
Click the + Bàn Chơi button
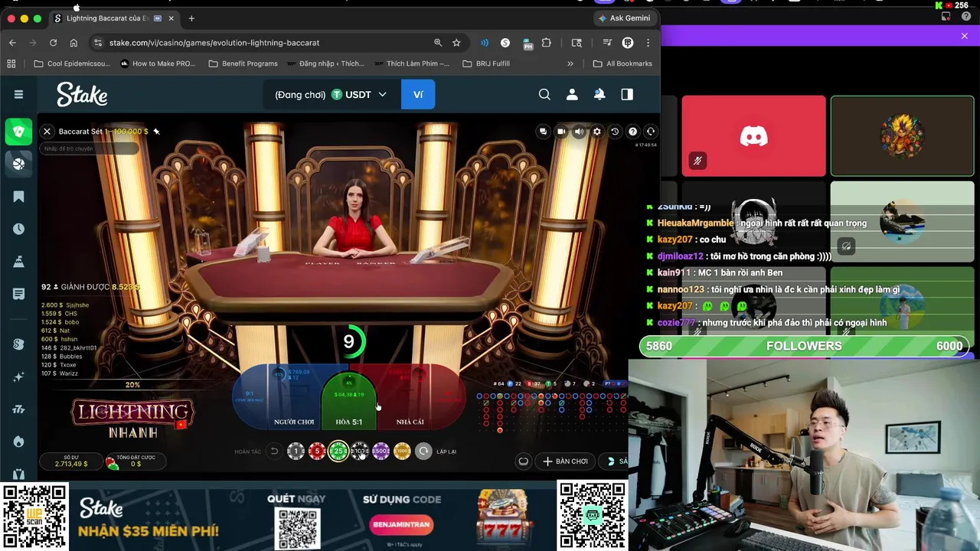[566, 461]
